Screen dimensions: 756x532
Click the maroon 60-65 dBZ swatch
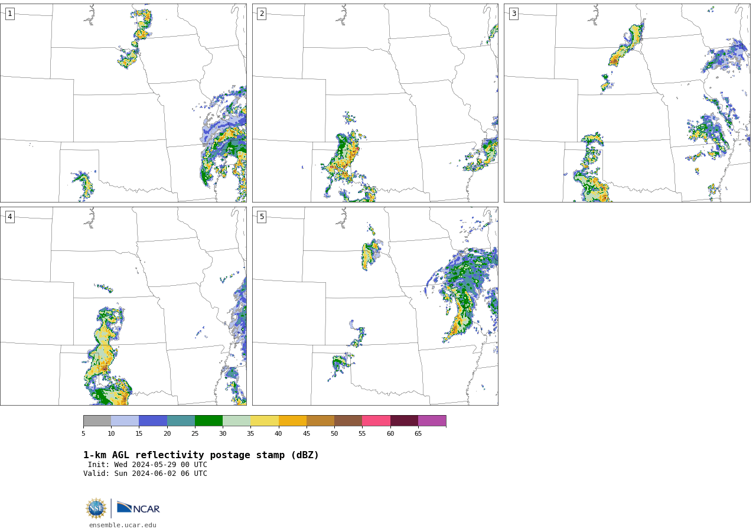click(x=404, y=420)
